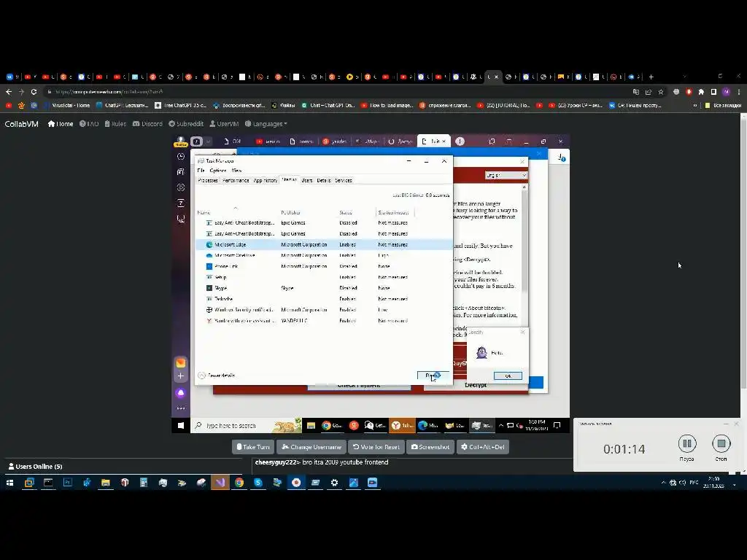Click the Change Username button

pyautogui.click(x=311, y=447)
